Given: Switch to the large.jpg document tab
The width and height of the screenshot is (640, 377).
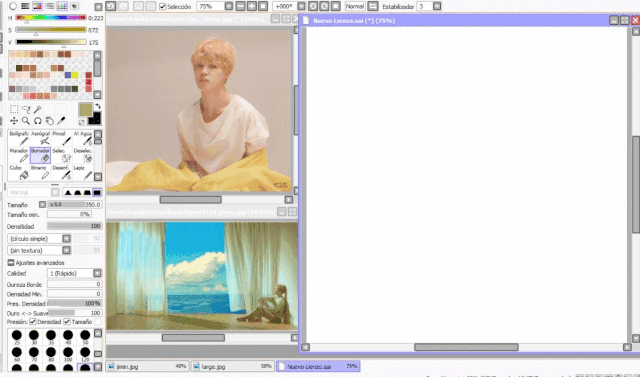Looking at the screenshot, I should pos(232,366).
